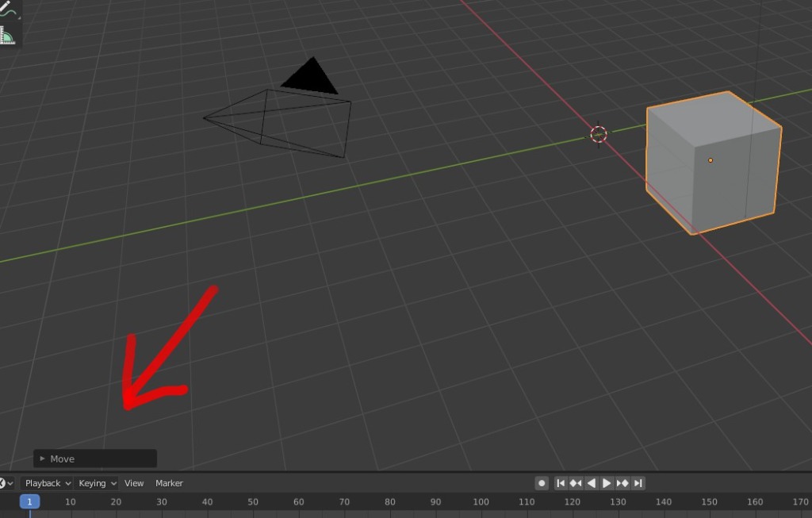
Task: Jump to the next keyframe
Action: (x=622, y=483)
